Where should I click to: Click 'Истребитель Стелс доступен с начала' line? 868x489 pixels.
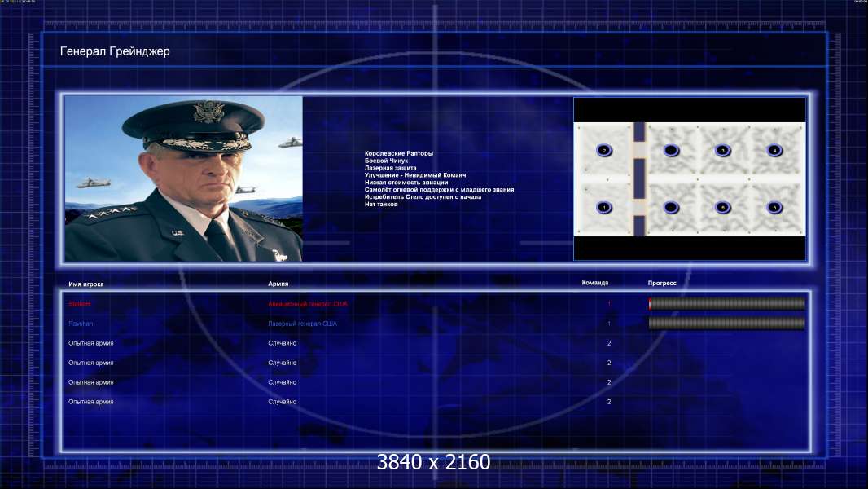coord(423,196)
